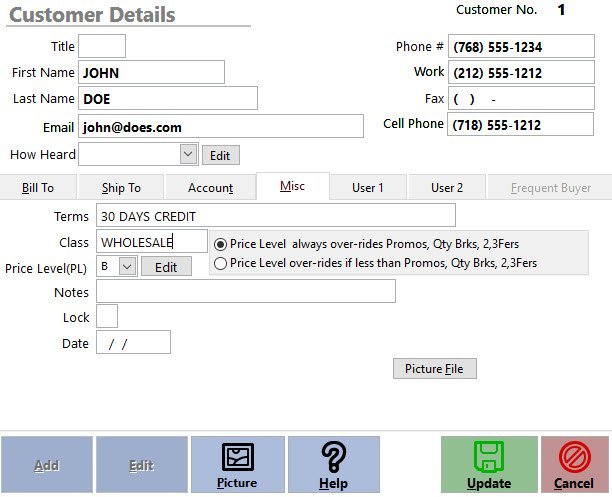Open the How Heard dropdown arrow

point(188,154)
